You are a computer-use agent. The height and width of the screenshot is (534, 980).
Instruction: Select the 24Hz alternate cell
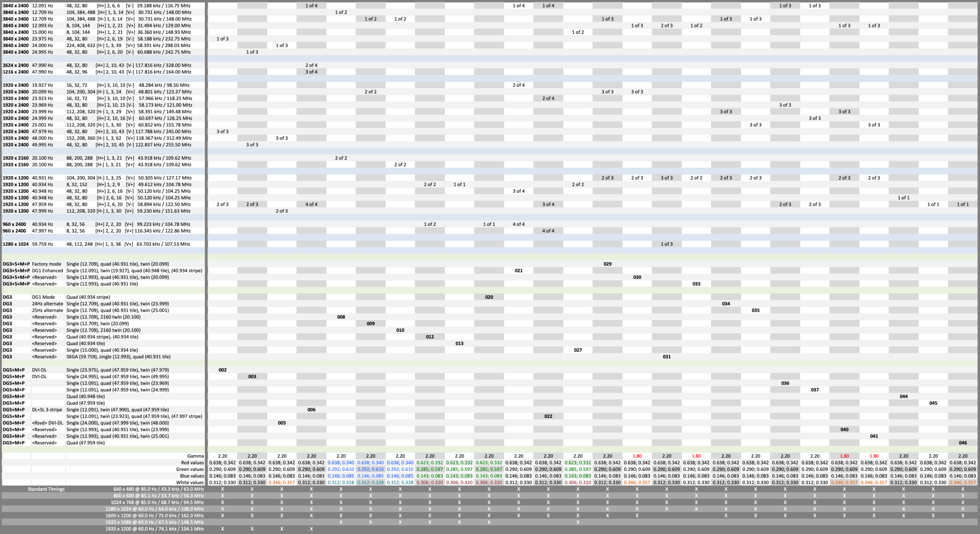(x=48, y=304)
